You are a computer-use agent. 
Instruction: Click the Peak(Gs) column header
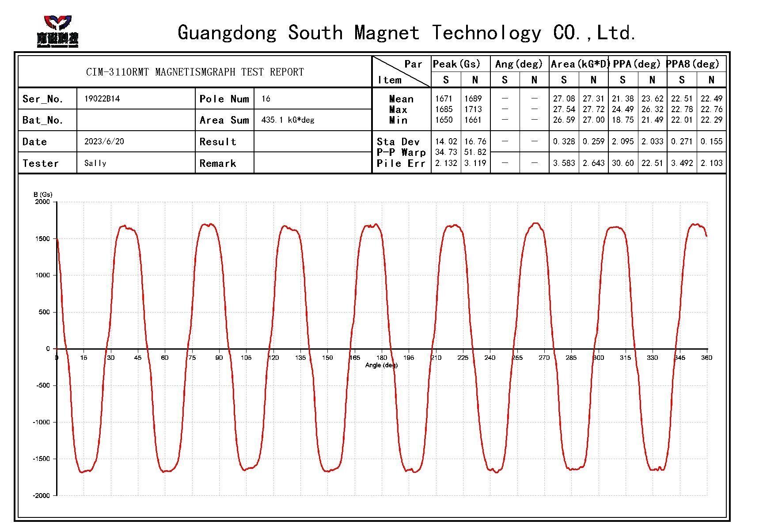point(456,64)
